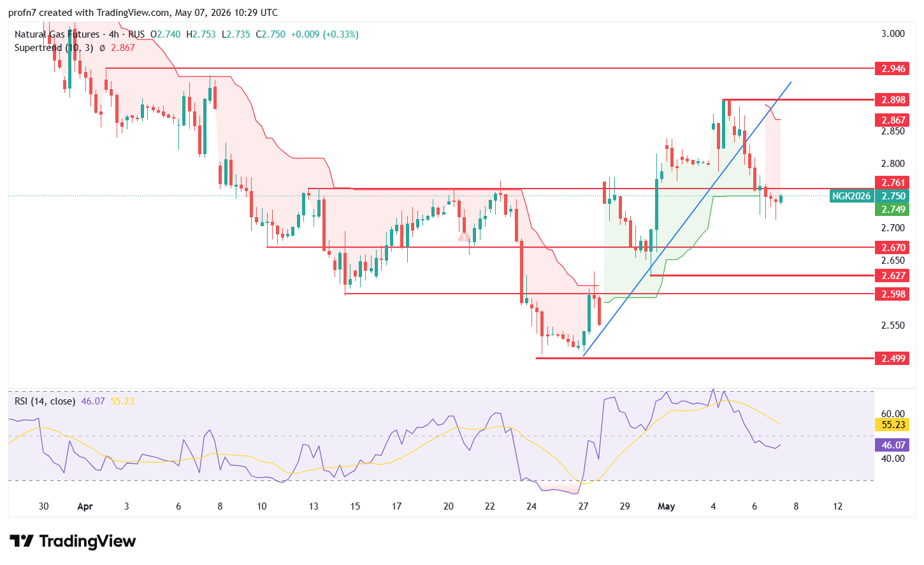Click the 2.850 price axis tick
924x565 pixels.
click(x=893, y=131)
